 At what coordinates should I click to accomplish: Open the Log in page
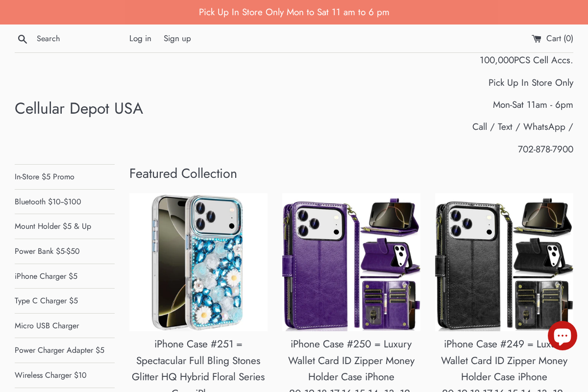[140, 38]
